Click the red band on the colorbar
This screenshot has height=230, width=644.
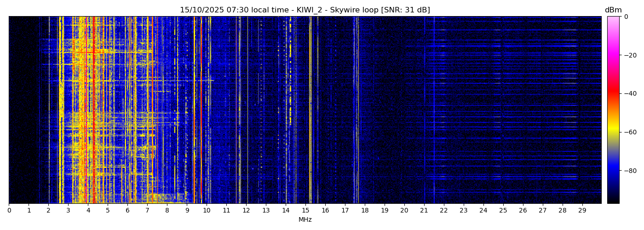click(x=613, y=93)
